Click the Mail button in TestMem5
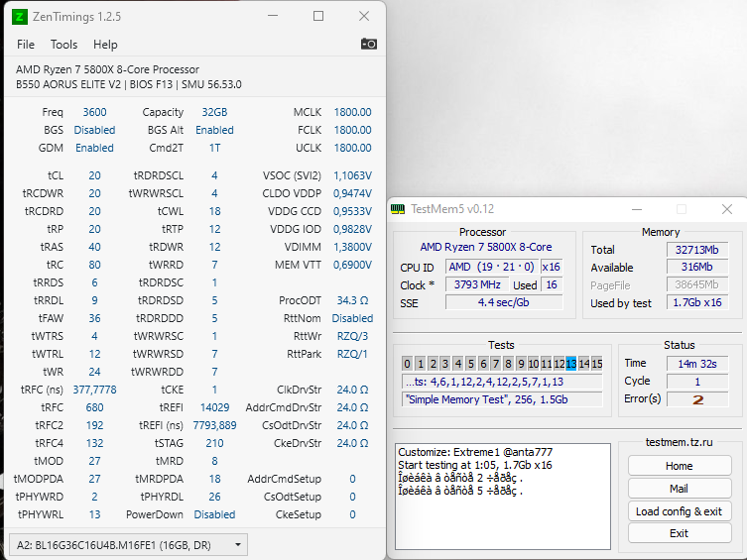 (680, 489)
